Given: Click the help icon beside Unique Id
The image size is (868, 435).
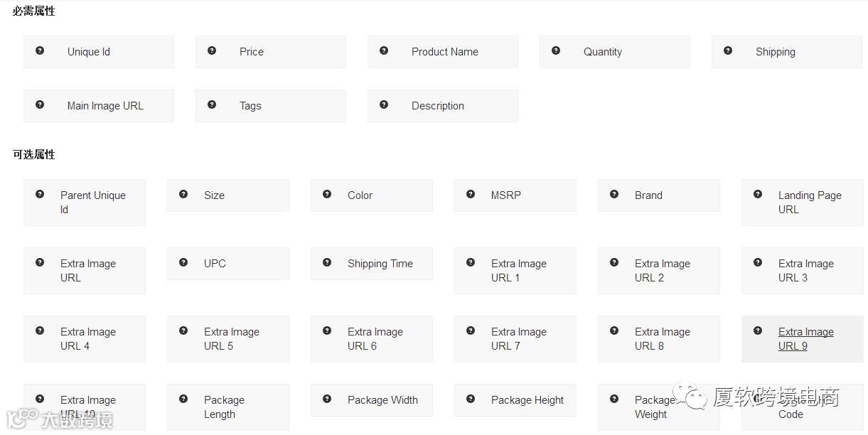Looking at the screenshot, I should tap(40, 50).
